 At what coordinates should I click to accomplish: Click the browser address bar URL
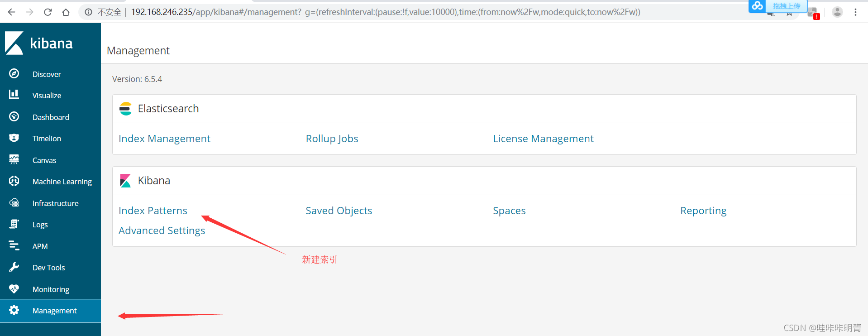[386, 12]
